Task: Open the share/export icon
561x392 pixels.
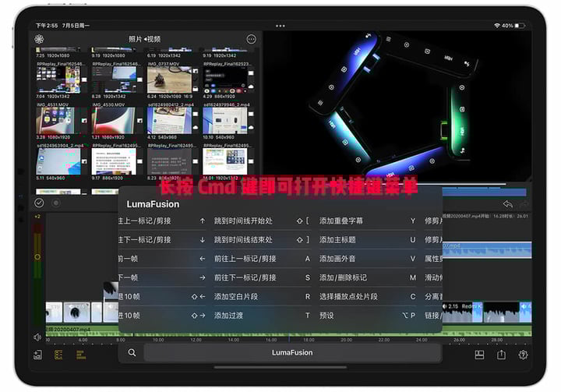Action: click(x=501, y=355)
